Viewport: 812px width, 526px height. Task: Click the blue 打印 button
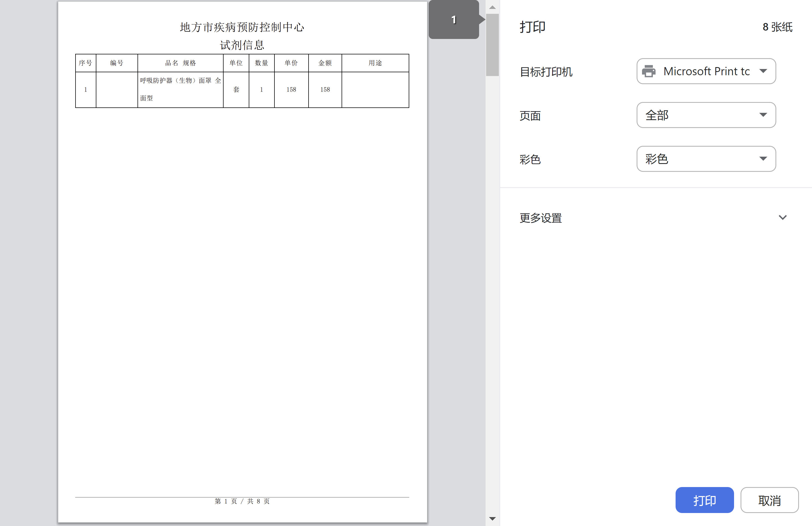pyautogui.click(x=705, y=500)
